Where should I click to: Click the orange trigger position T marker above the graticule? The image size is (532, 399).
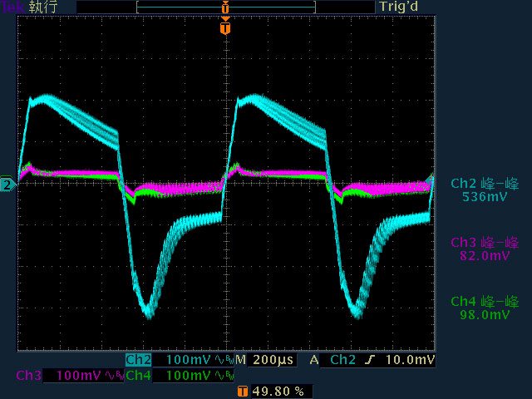tap(224, 28)
